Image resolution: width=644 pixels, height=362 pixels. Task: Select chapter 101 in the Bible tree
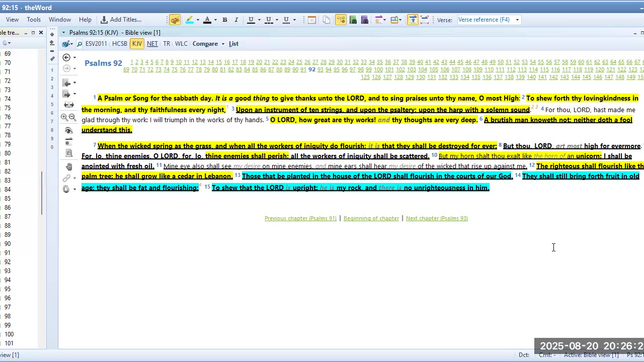pyautogui.click(x=9, y=343)
